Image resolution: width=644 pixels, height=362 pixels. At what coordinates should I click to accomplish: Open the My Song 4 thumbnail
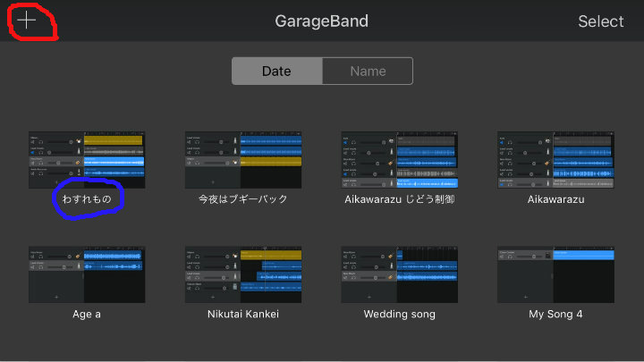tap(555, 274)
